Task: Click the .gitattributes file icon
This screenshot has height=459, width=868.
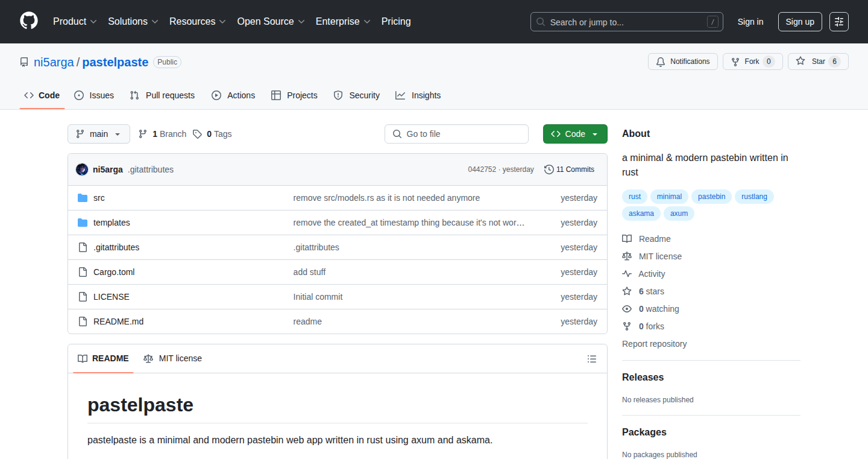Action: [83, 247]
